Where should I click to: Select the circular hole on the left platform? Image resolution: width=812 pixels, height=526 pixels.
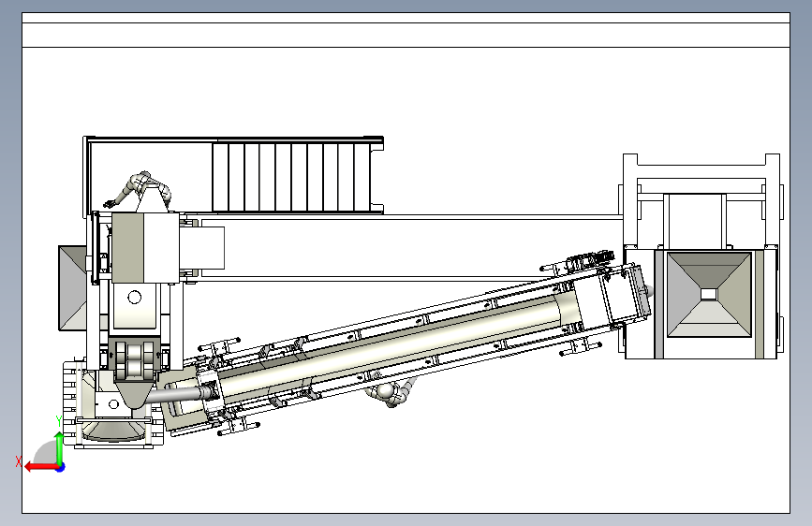click(135, 298)
